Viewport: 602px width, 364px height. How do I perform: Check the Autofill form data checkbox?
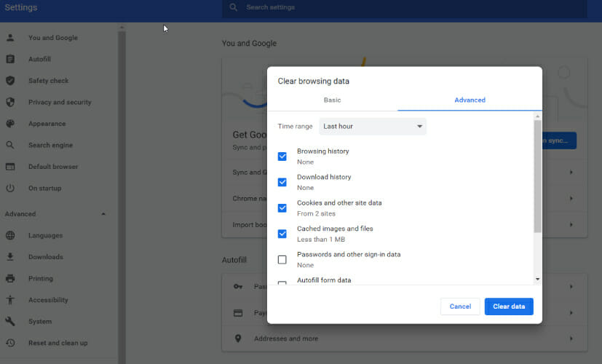click(x=282, y=283)
